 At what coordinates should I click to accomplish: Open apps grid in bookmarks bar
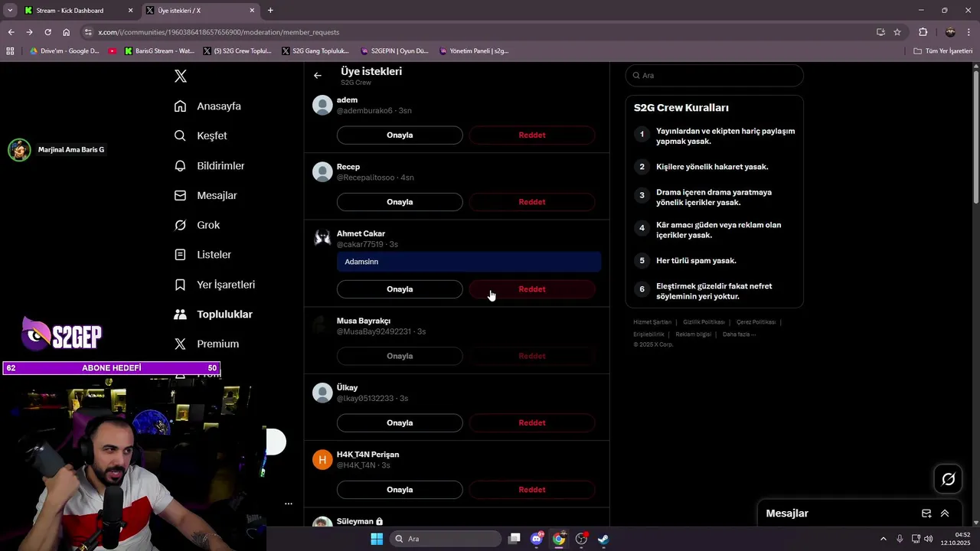click(10, 51)
